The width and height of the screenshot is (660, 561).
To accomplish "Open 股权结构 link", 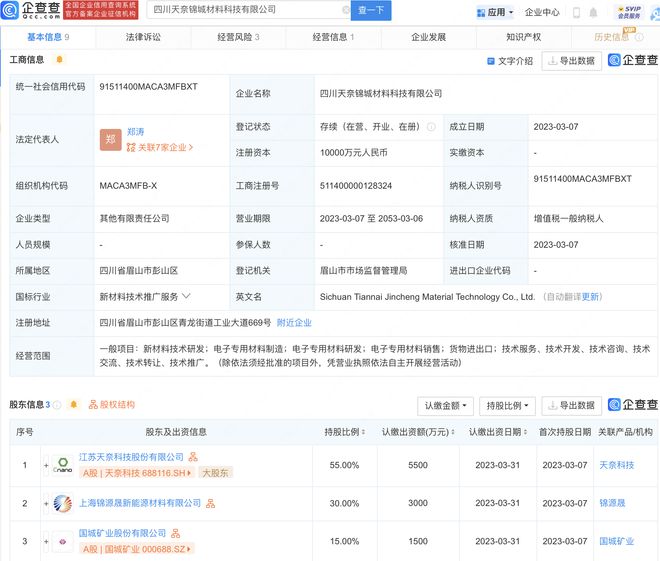I will coord(112,404).
